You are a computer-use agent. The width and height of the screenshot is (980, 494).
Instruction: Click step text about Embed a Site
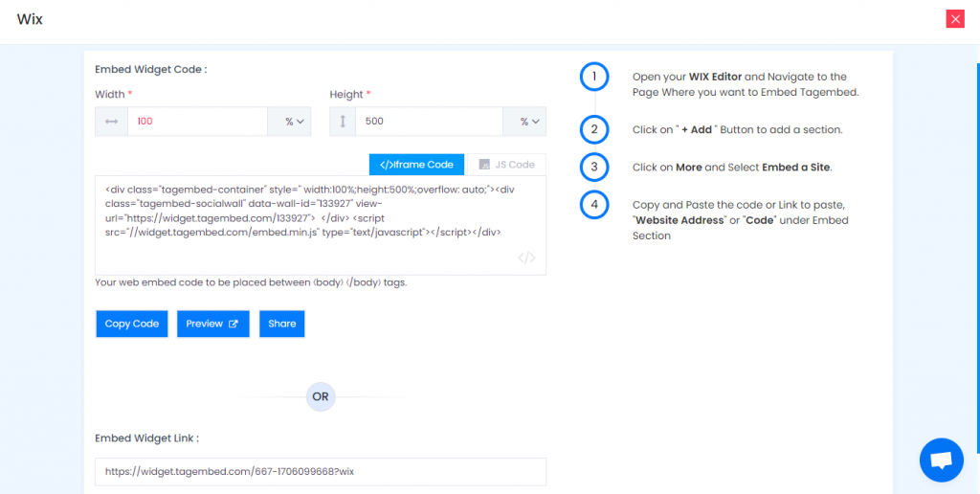pyautogui.click(x=732, y=168)
